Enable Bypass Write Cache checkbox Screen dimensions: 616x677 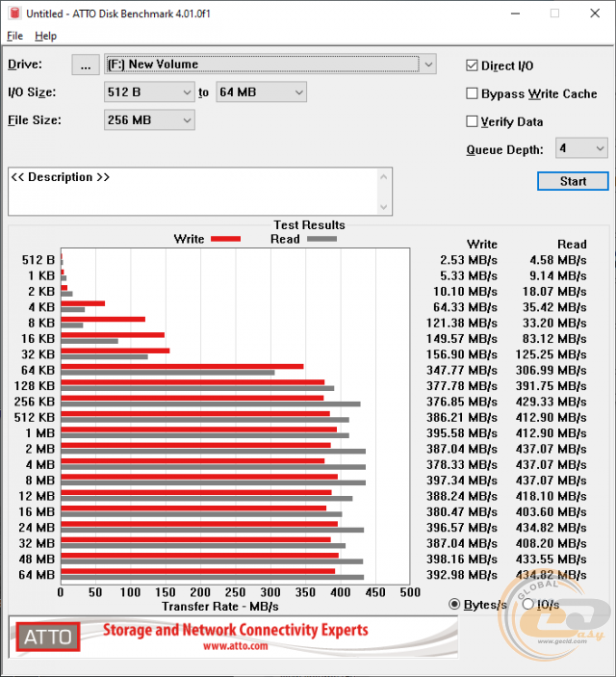[472, 93]
